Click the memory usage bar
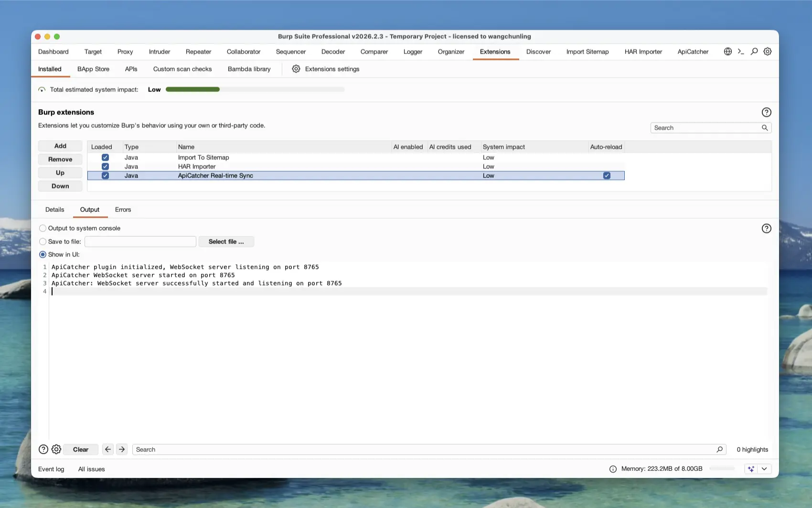Image resolution: width=812 pixels, height=508 pixels. pyautogui.click(x=722, y=469)
